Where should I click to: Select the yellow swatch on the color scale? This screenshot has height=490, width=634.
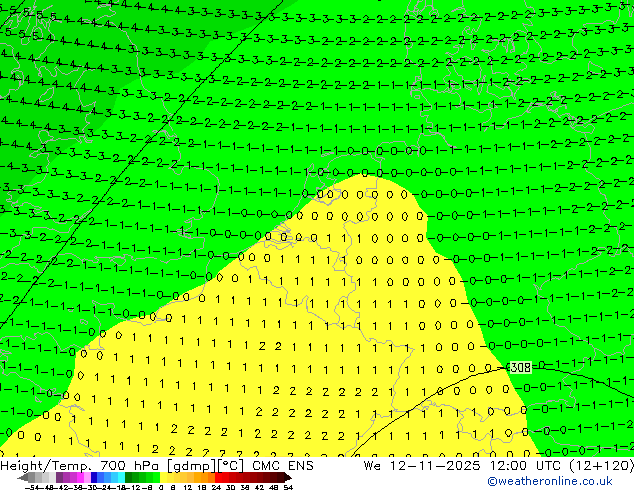163,477
